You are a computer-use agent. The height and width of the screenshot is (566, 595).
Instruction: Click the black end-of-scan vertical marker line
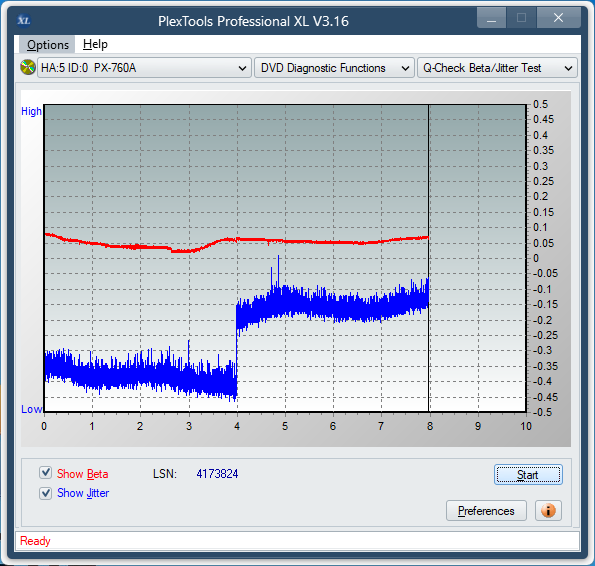pos(428,258)
